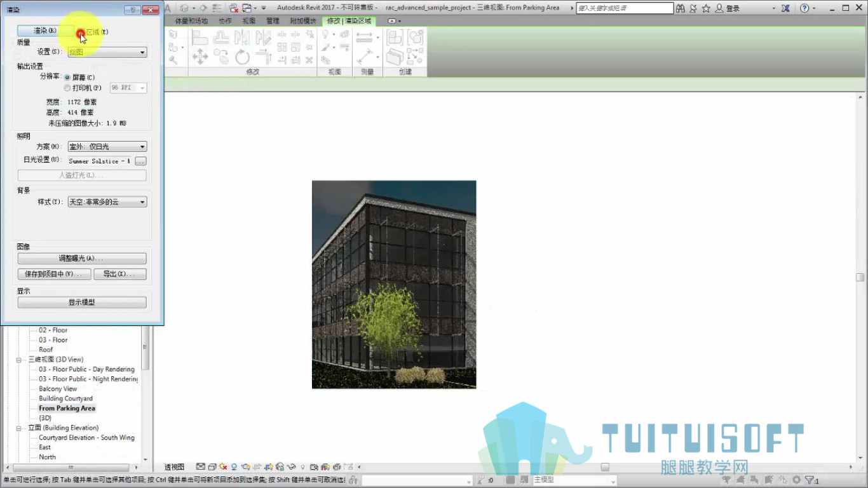868x488 pixels.
Task: Select the 打印机(P) resolution radio button
Action: coord(67,88)
